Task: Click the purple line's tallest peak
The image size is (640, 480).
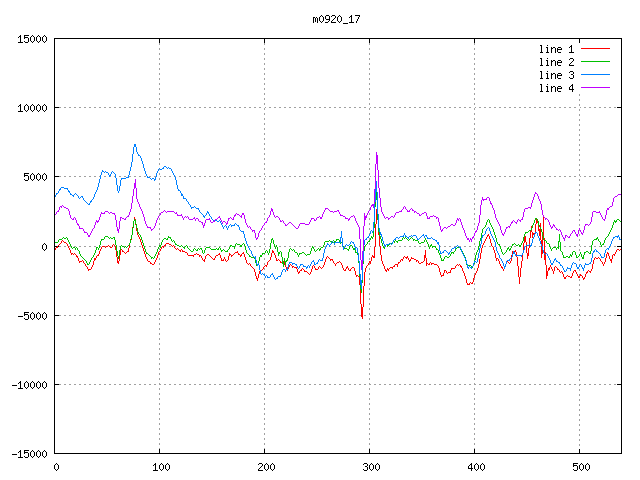Action: pyautogui.click(x=377, y=153)
